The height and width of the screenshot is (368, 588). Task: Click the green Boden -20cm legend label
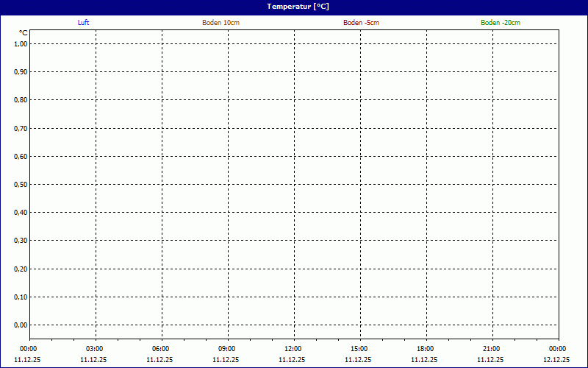(501, 23)
